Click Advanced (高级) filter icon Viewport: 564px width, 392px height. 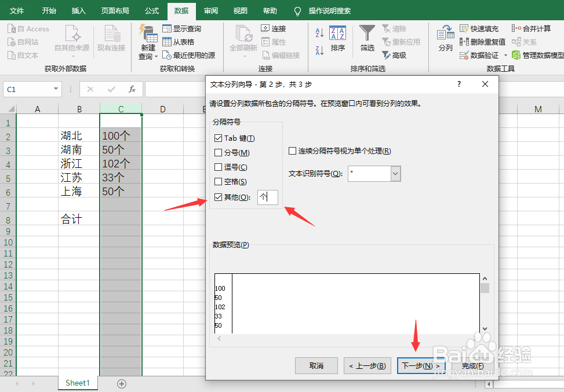(x=386, y=56)
